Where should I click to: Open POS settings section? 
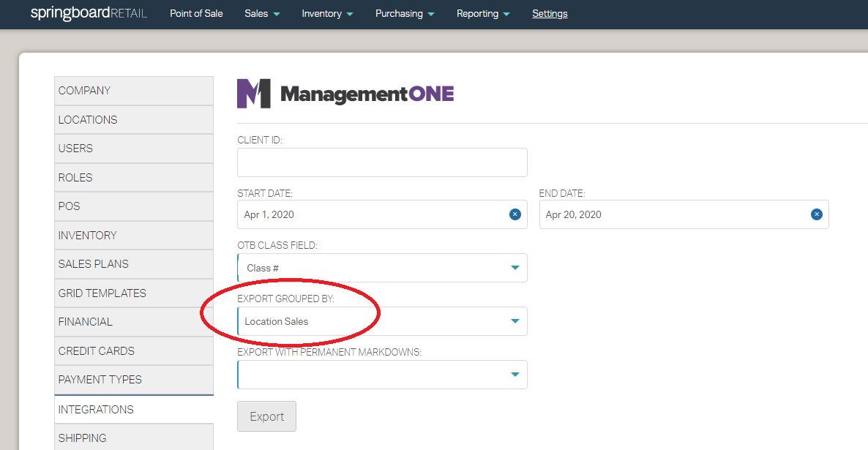[x=133, y=206]
